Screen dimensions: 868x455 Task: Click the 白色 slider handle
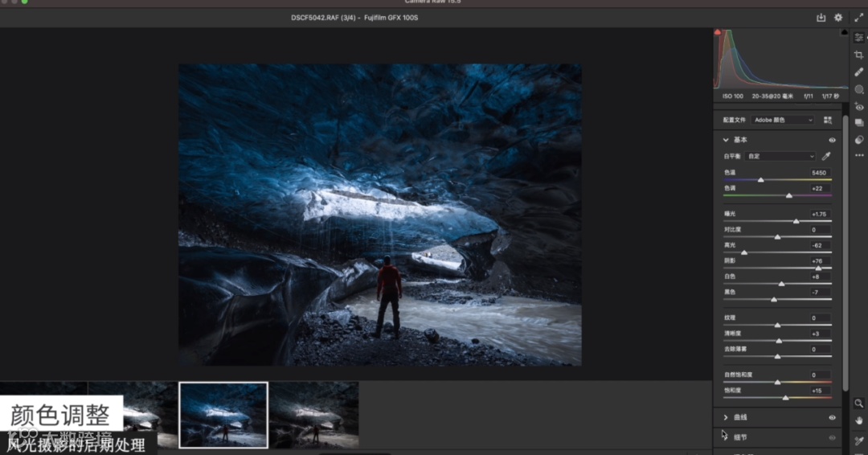(x=782, y=284)
